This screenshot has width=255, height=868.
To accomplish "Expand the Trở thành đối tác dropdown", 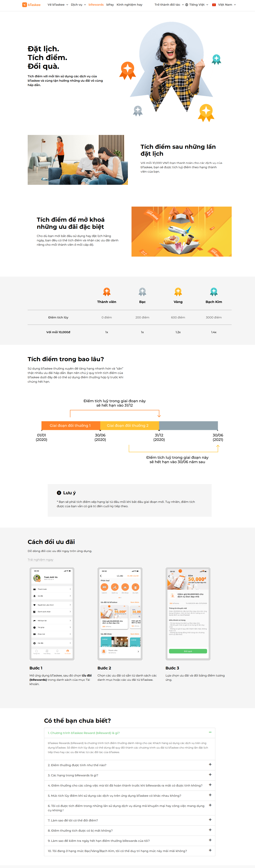I will [169, 5].
